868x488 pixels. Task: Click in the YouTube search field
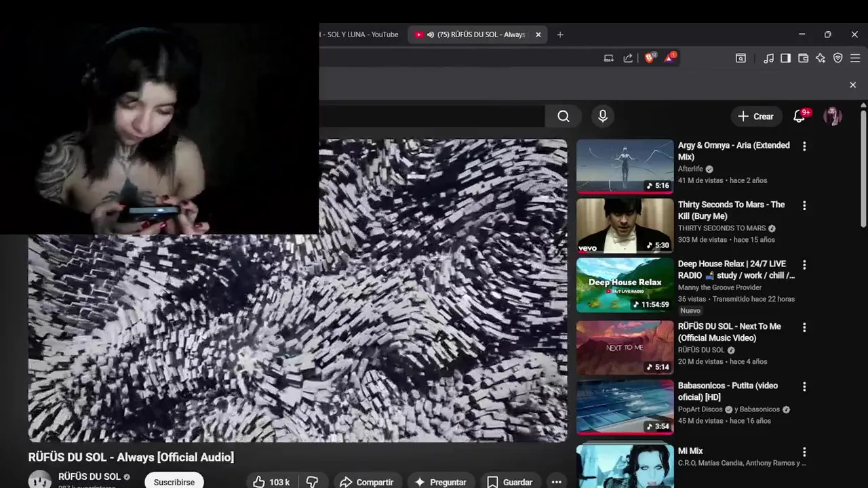point(432,117)
